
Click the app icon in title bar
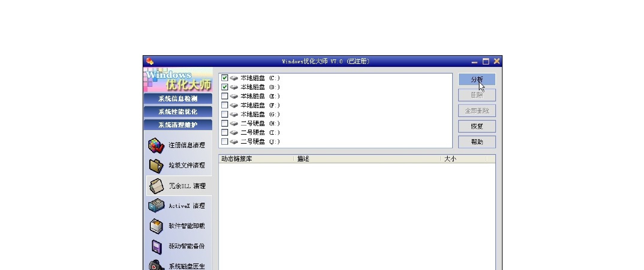click(150, 61)
